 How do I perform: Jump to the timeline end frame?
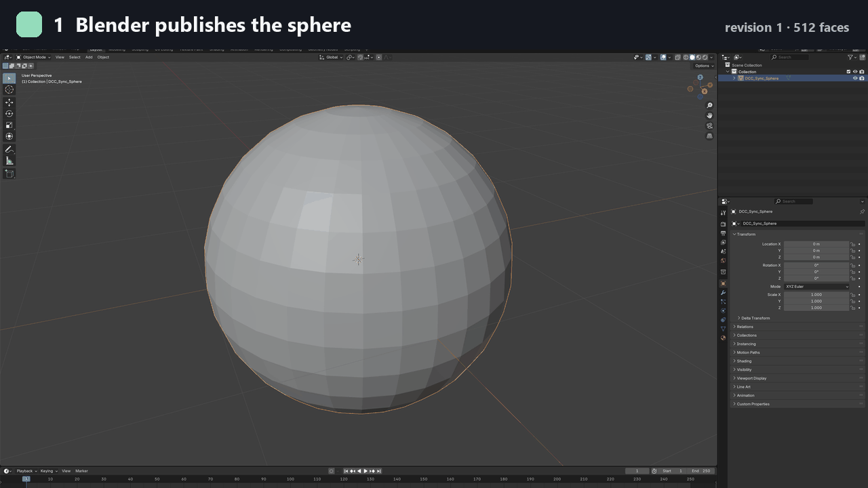pos(379,471)
